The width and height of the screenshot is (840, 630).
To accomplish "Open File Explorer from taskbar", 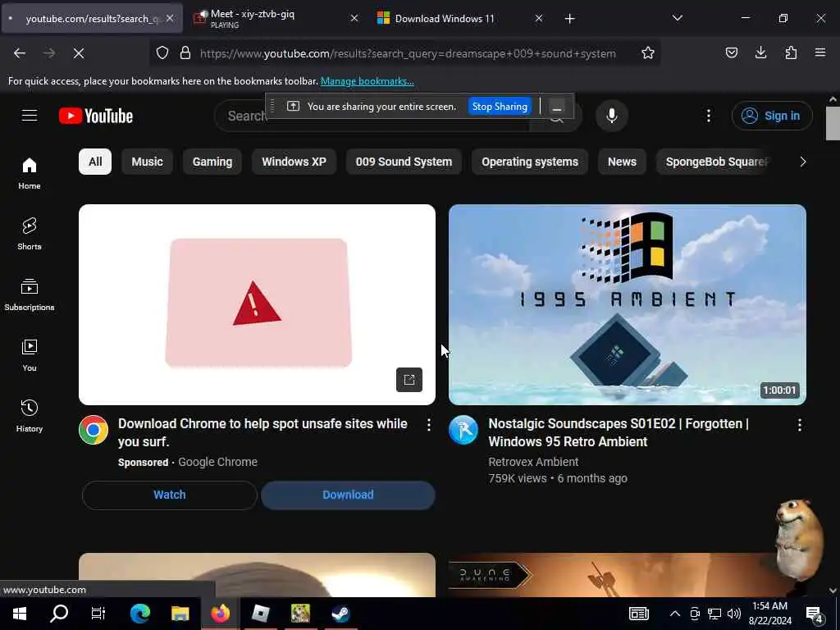I will [180, 614].
